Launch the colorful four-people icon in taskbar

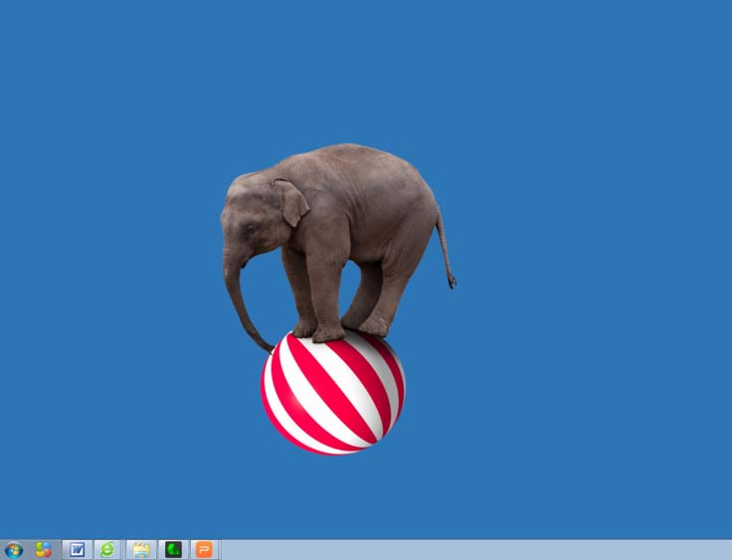[44, 550]
